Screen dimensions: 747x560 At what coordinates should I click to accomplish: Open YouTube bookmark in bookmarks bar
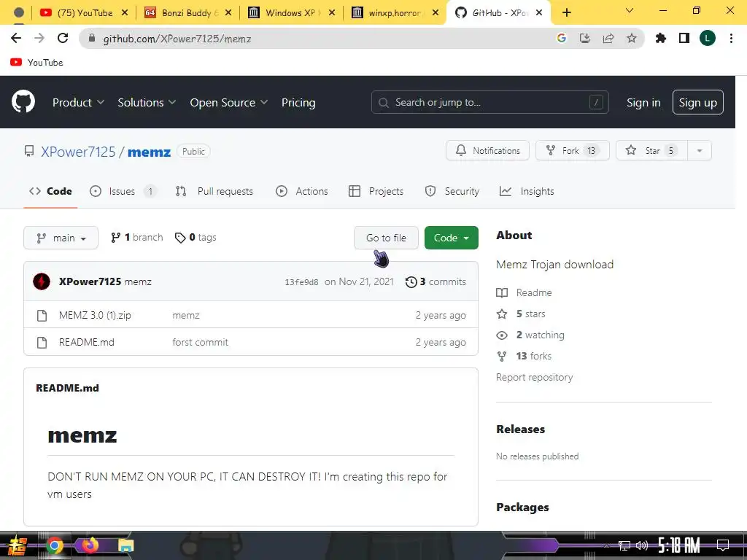click(36, 63)
